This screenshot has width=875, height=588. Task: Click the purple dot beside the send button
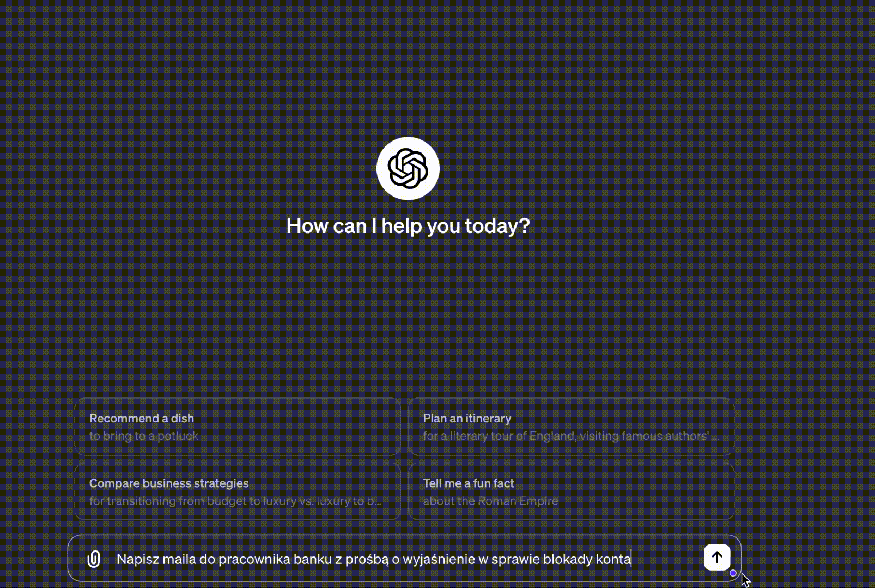click(x=733, y=573)
